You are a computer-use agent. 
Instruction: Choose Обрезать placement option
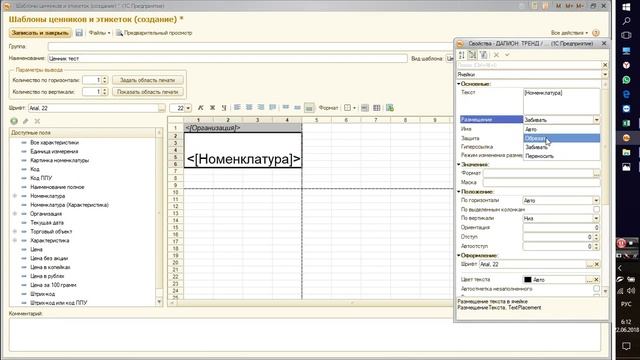pyautogui.click(x=562, y=138)
